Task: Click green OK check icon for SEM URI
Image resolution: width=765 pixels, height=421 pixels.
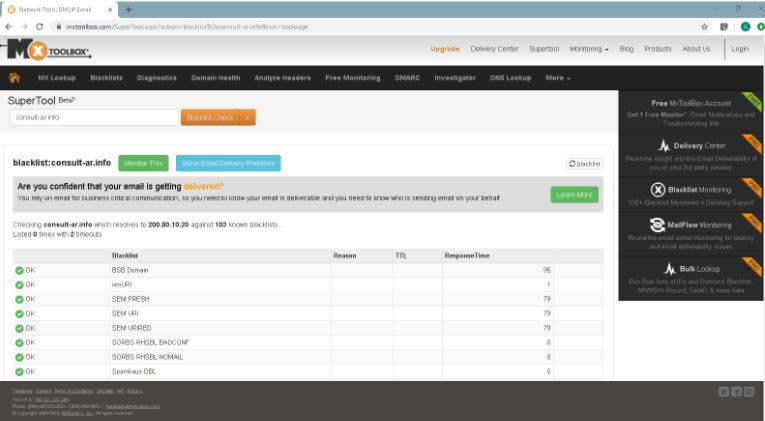Action: point(19,314)
